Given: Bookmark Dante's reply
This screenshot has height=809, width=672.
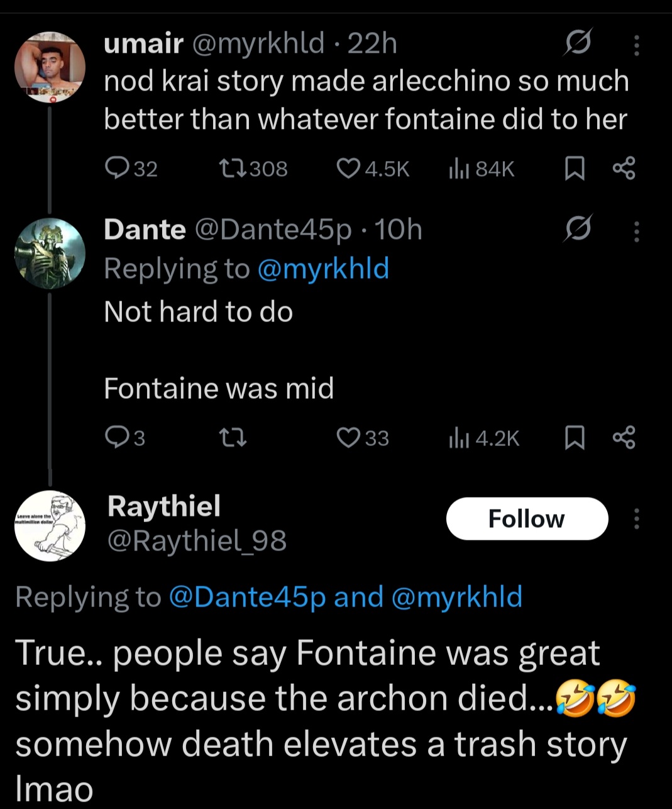Looking at the screenshot, I should pyautogui.click(x=575, y=437).
